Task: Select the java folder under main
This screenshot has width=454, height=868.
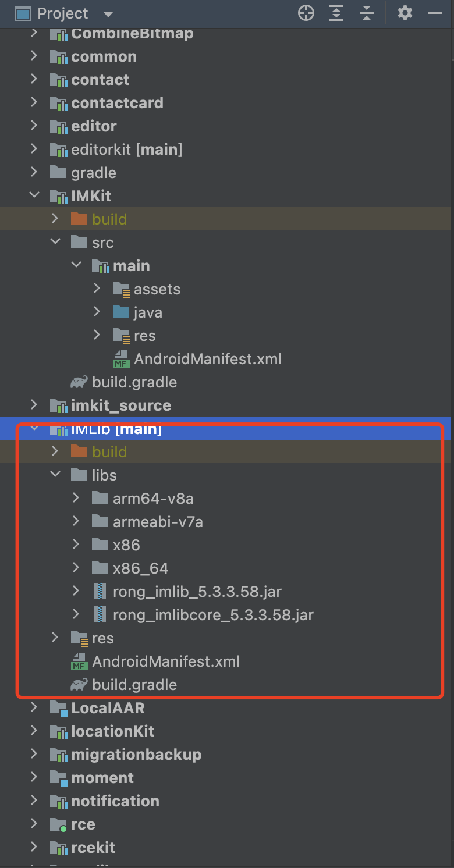Action: 147,312
